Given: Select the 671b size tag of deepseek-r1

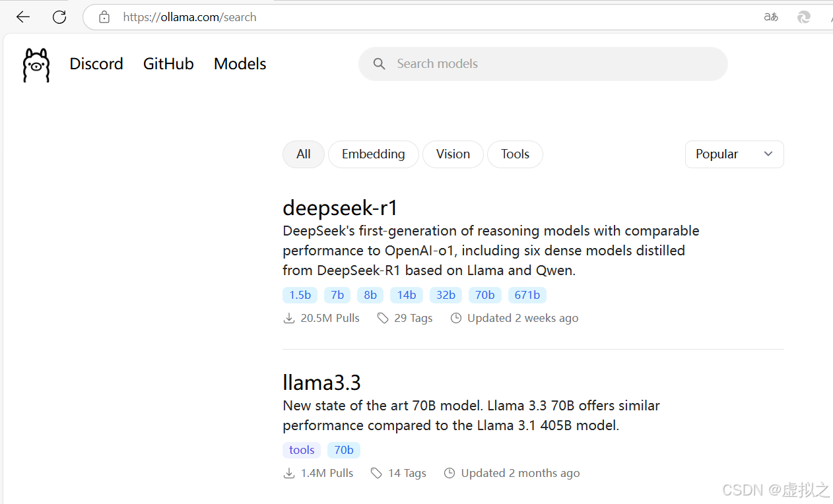Looking at the screenshot, I should (527, 295).
